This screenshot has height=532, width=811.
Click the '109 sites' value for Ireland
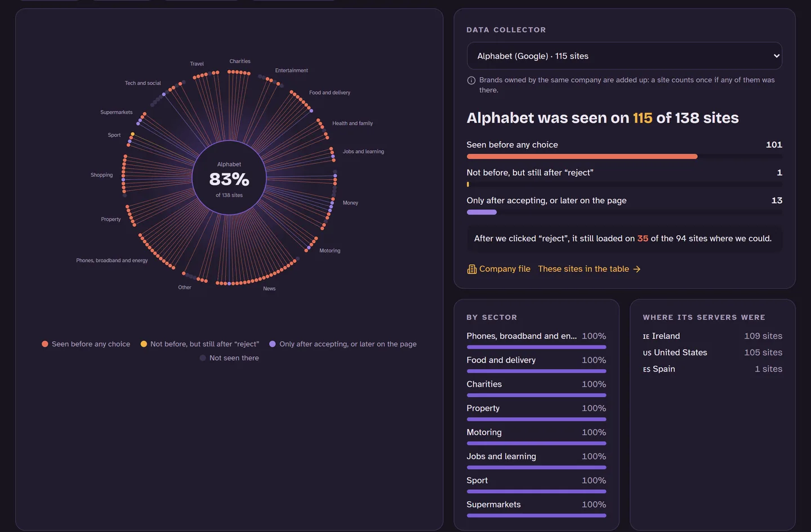[763, 336]
